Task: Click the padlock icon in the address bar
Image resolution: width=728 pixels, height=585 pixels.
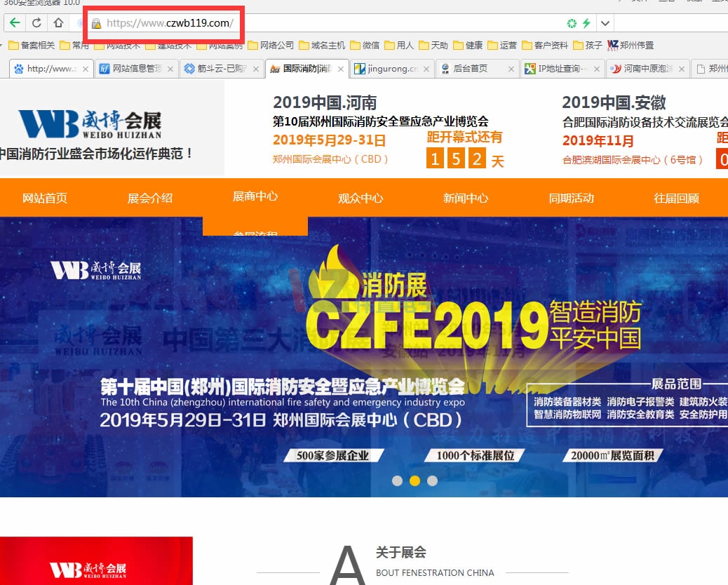Action: click(x=95, y=22)
